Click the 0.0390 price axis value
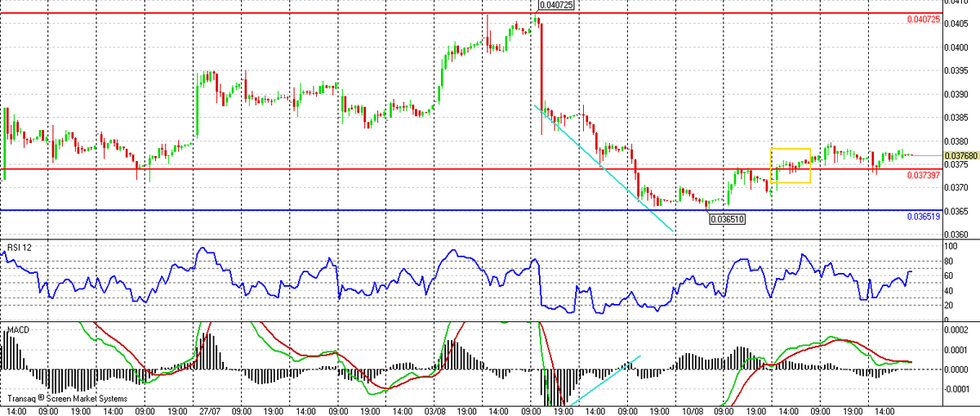The width and height of the screenshot is (980, 416). (957, 95)
